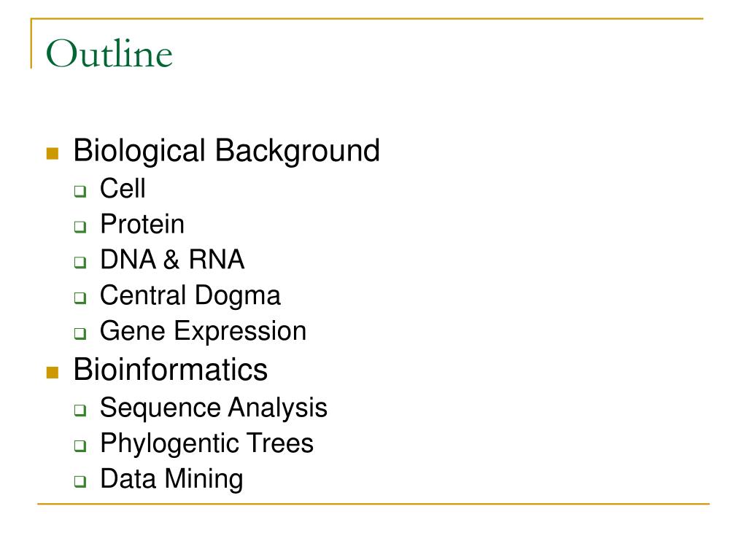Image resolution: width=747 pixels, height=560 pixels.
Task: Click the Outline slide title
Action: [x=109, y=53]
